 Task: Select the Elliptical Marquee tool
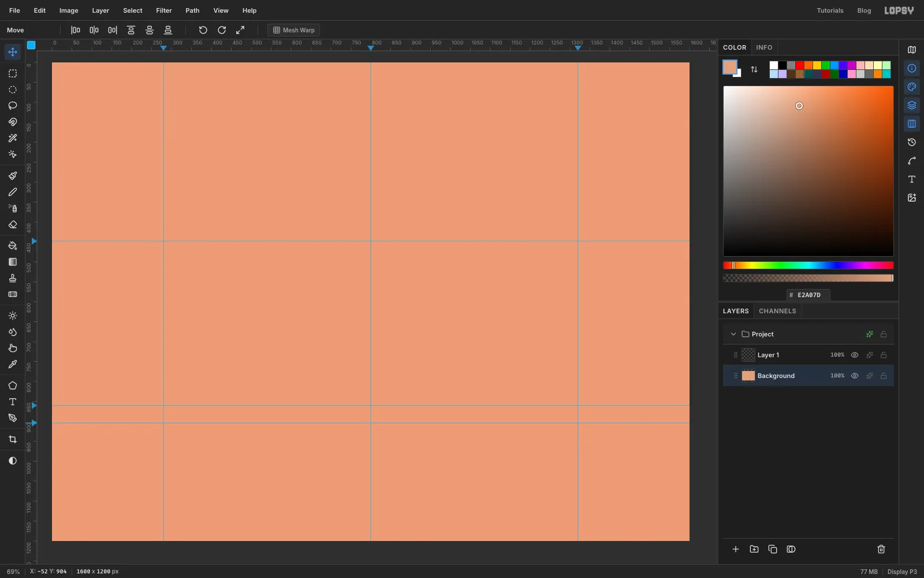pyautogui.click(x=13, y=90)
